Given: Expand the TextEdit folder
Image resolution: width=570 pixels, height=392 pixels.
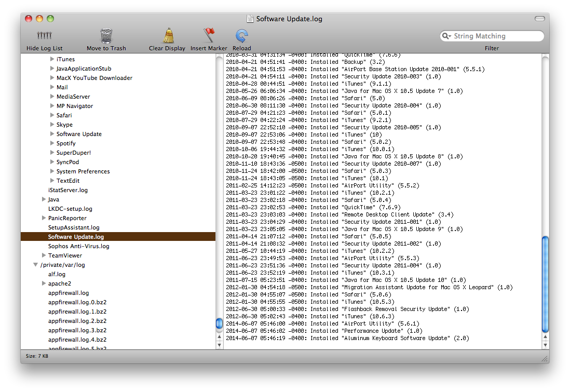Looking at the screenshot, I should click(52, 180).
